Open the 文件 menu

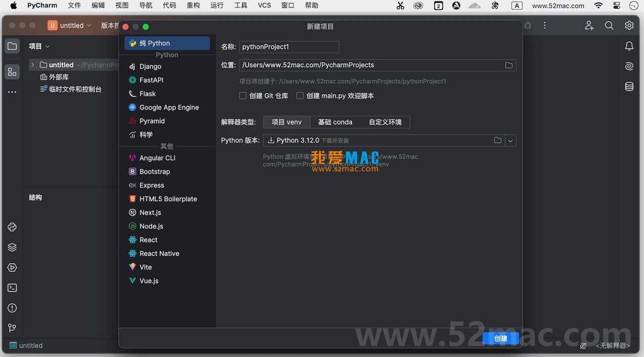74,6
